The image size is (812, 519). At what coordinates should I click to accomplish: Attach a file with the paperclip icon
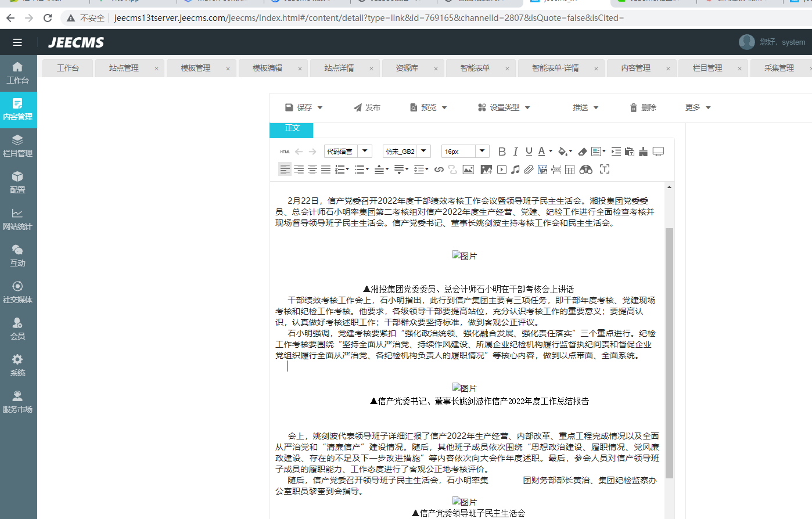529,170
